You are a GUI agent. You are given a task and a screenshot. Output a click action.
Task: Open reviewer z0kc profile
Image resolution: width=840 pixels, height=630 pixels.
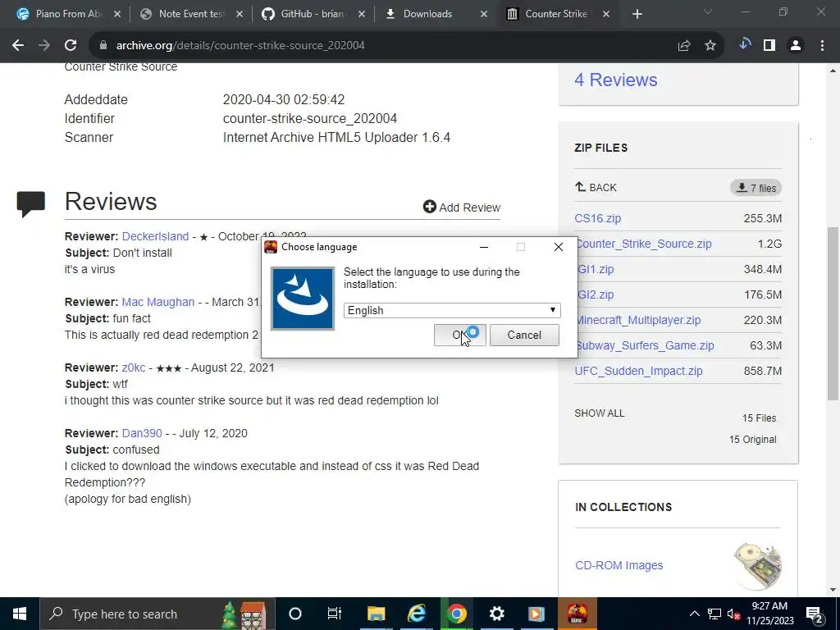(x=134, y=367)
